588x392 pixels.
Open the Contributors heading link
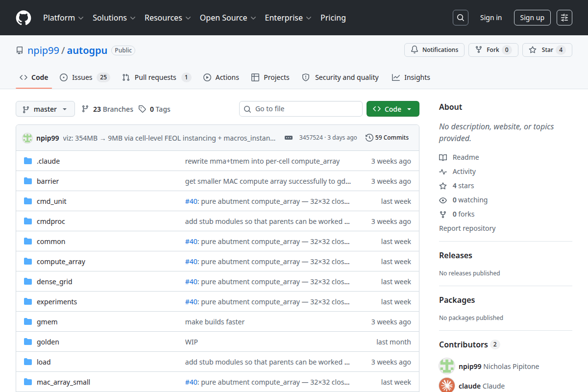coord(469,344)
